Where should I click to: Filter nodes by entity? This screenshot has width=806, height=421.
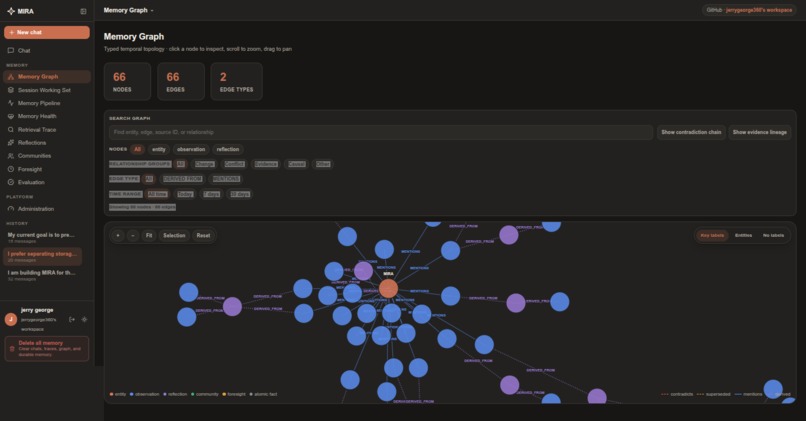159,150
